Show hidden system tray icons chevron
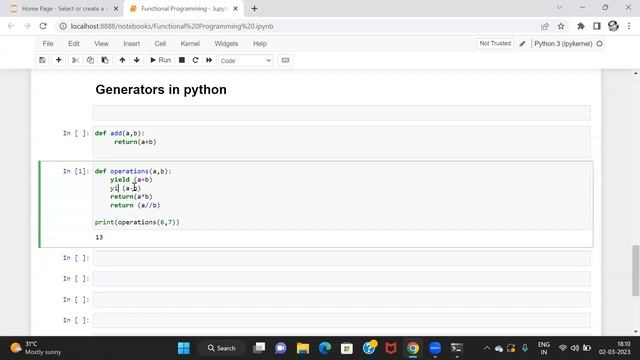 487,348
